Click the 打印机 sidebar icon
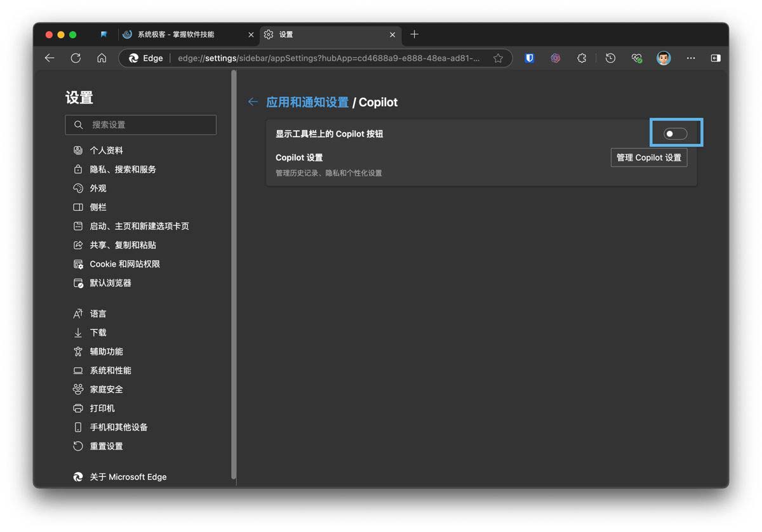Viewport: 762px width, 532px height. click(x=78, y=408)
